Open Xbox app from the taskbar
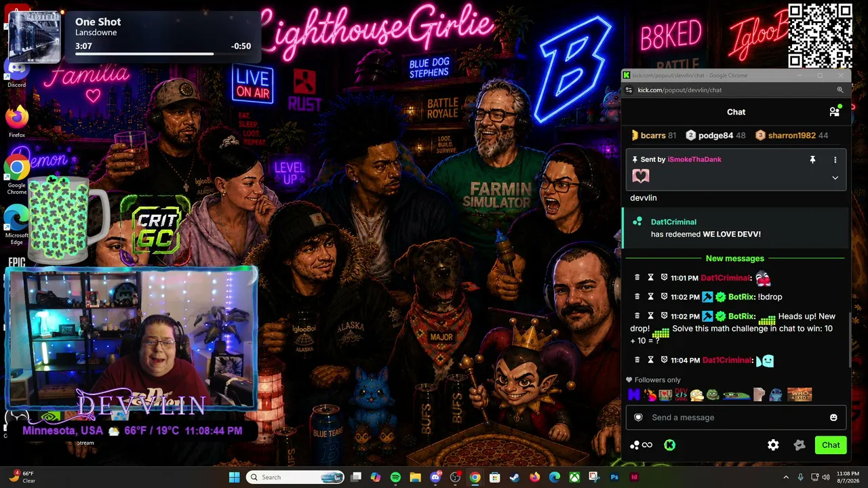Viewport: 868px width, 488px height. pos(574,477)
